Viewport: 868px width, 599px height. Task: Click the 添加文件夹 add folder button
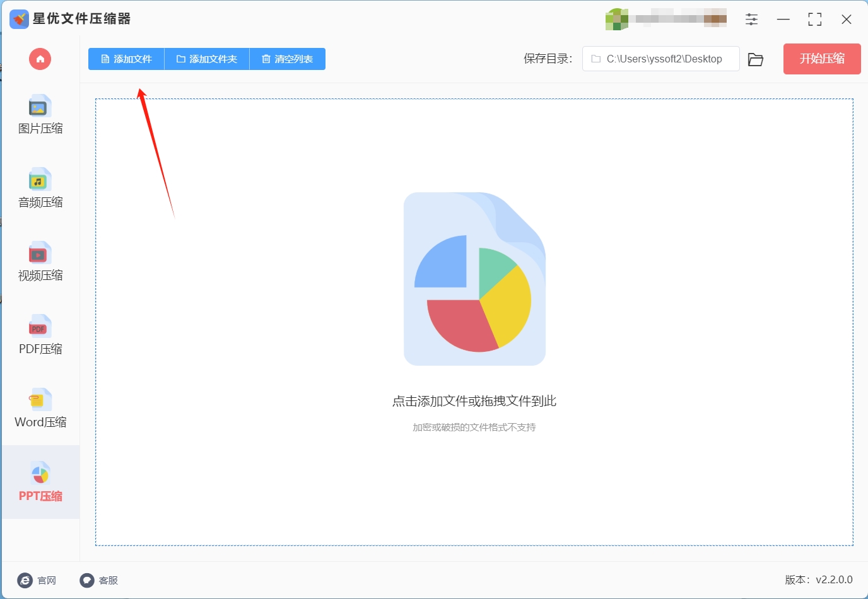pyautogui.click(x=207, y=59)
